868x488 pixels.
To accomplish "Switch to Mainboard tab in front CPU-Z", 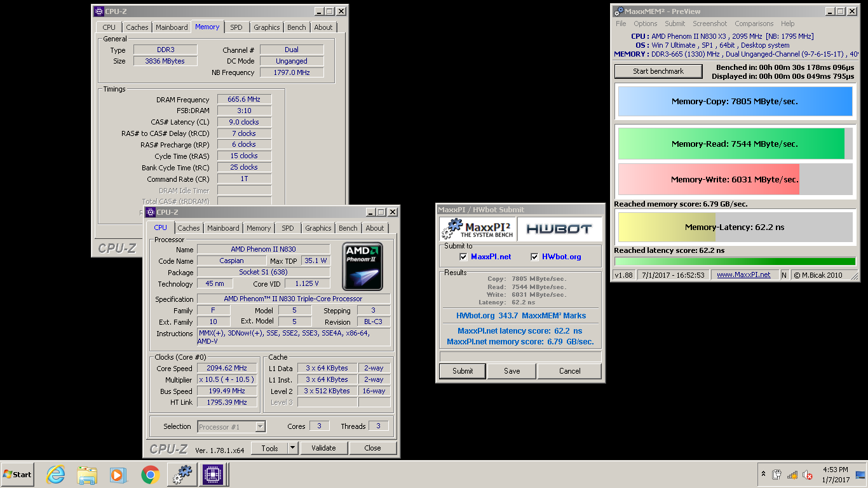I will click(223, 228).
